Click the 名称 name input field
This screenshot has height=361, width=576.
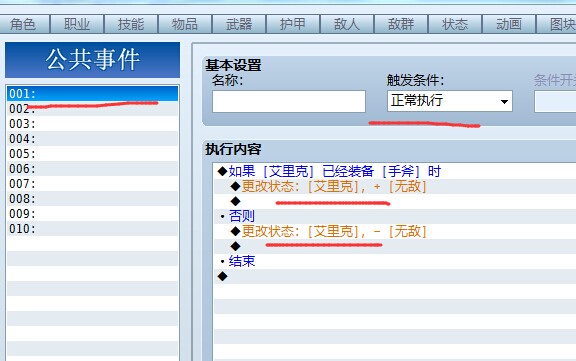(x=289, y=101)
